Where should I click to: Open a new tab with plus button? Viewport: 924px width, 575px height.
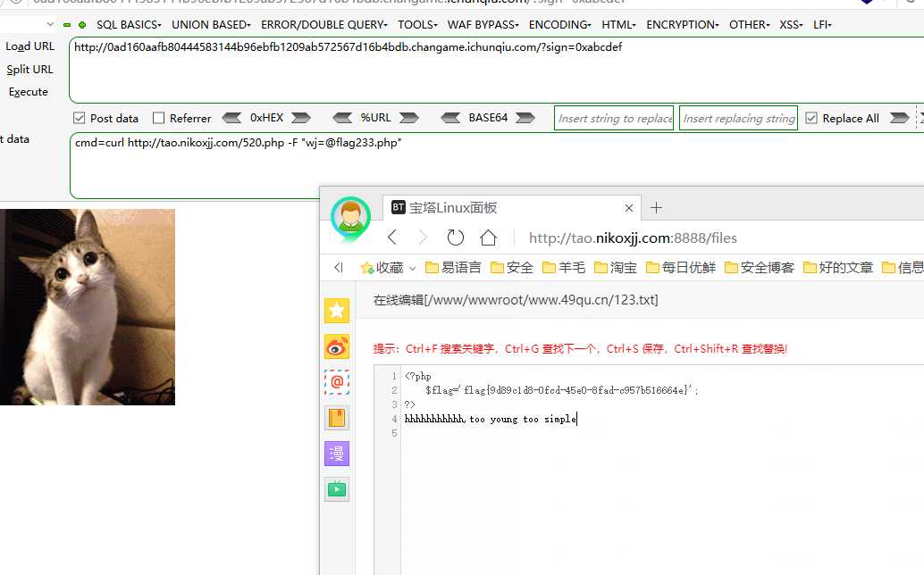pyautogui.click(x=656, y=208)
